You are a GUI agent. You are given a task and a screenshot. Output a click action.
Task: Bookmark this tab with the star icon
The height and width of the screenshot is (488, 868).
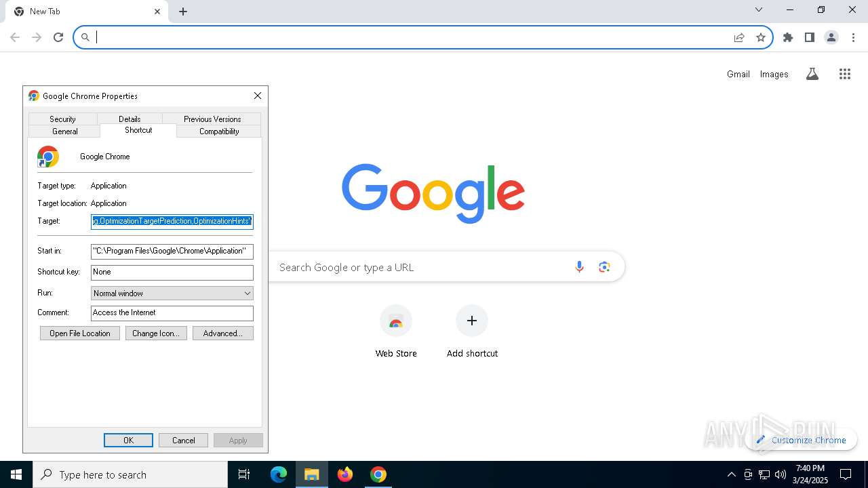(x=761, y=37)
